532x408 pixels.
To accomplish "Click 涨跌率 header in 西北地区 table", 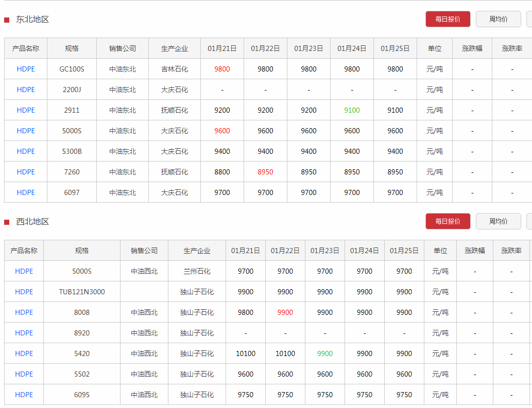I will pos(511,251).
